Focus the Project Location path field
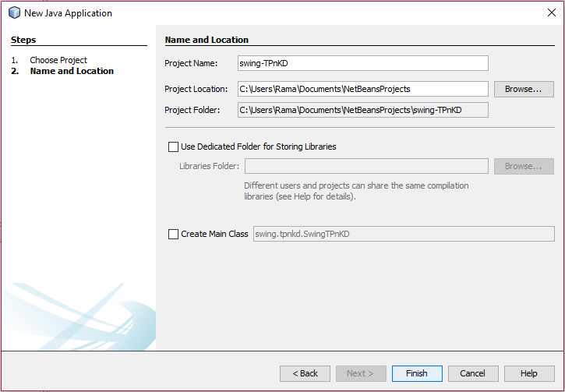The height and width of the screenshot is (392, 565). [x=362, y=89]
